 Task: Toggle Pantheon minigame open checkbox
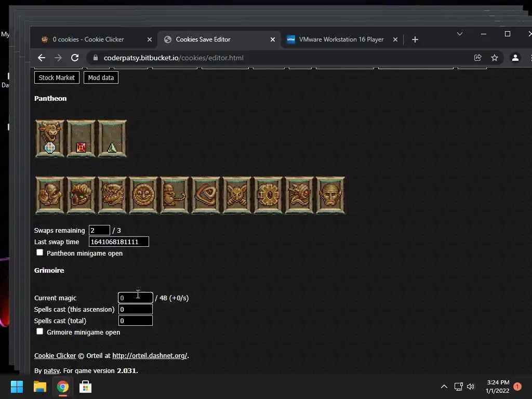click(x=39, y=252)
